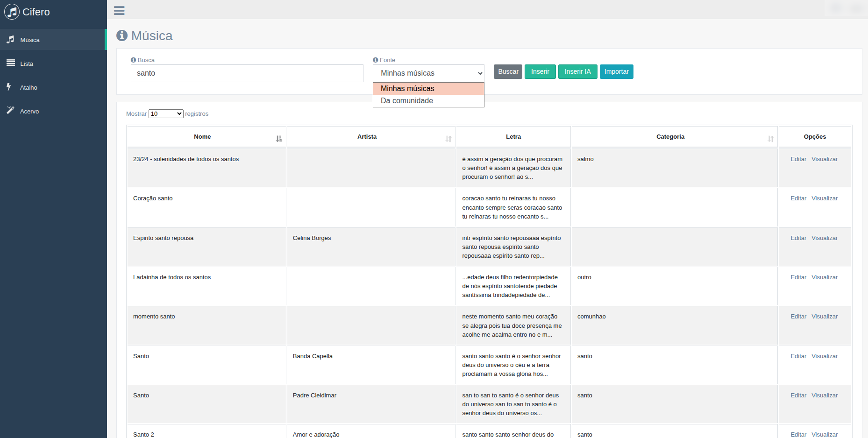Click the info icon next to Busca
Screen dimensions: 868x438
pos(133,60)
